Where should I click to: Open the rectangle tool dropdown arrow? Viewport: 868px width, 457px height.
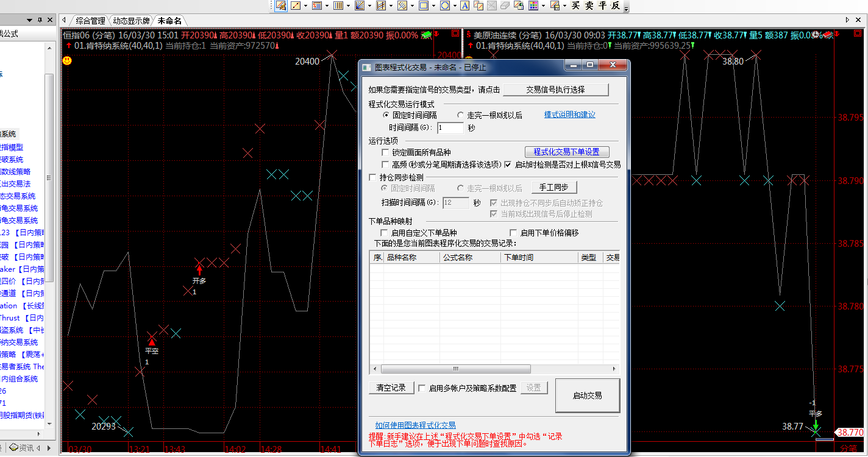point(433,5)
